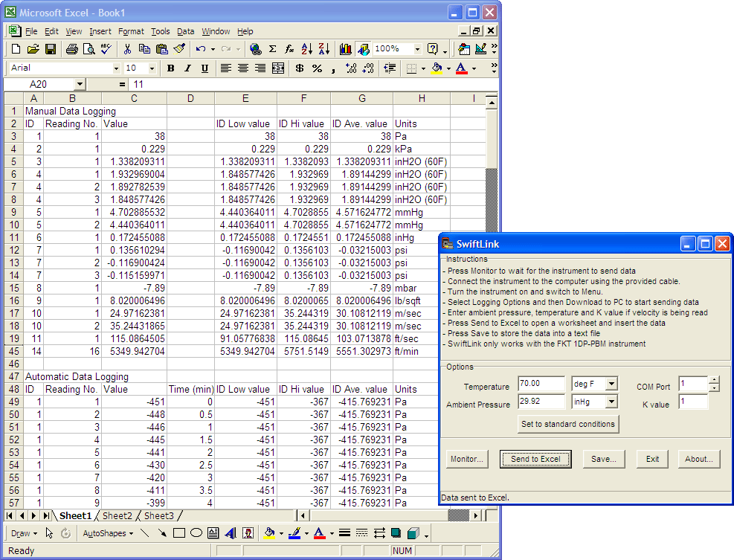Apply Percent style icon

(317, 68)
